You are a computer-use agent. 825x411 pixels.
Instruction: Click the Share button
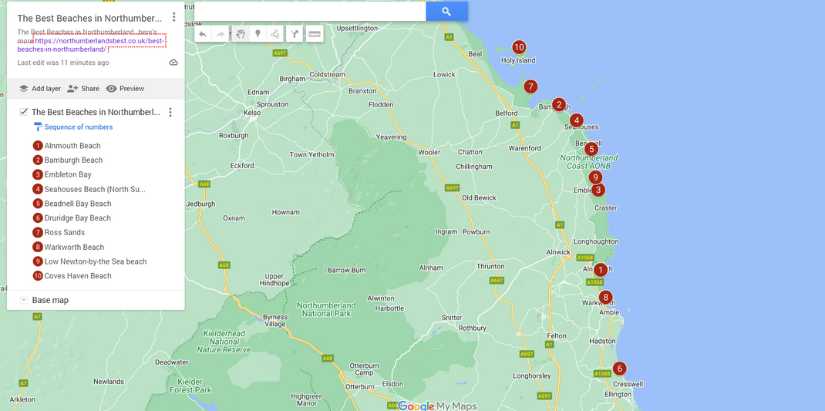83,88
